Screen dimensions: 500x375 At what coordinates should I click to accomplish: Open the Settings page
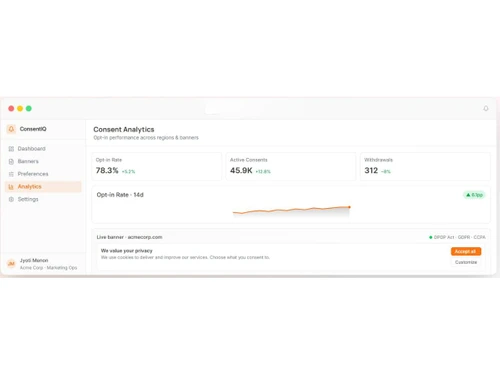click(x=43, y=199)
